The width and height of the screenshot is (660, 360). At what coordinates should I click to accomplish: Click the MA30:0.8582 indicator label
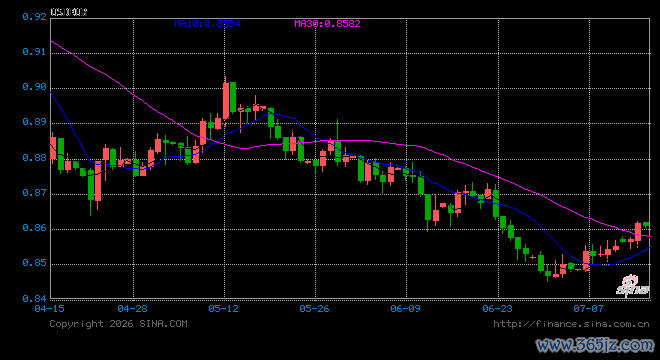(x=327, y=24)
